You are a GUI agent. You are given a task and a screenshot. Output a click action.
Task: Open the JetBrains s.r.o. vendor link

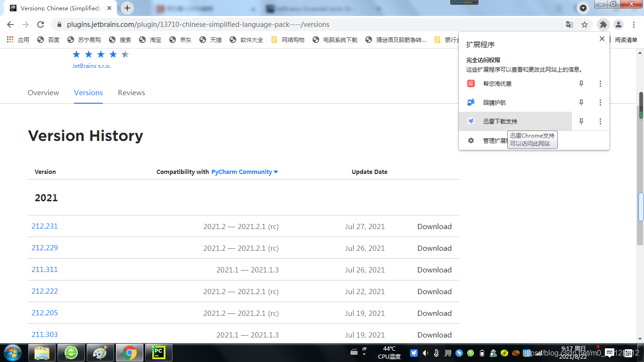(x=91, y=66)
